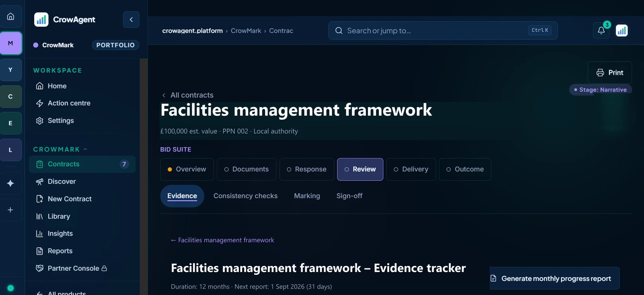
Task: Open Insights in the sidebar
Action: pyautogui.click(x=82, y=234)
